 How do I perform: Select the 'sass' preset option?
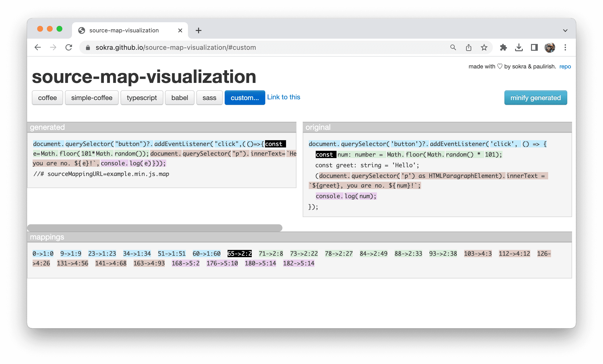tap(208, 98)
